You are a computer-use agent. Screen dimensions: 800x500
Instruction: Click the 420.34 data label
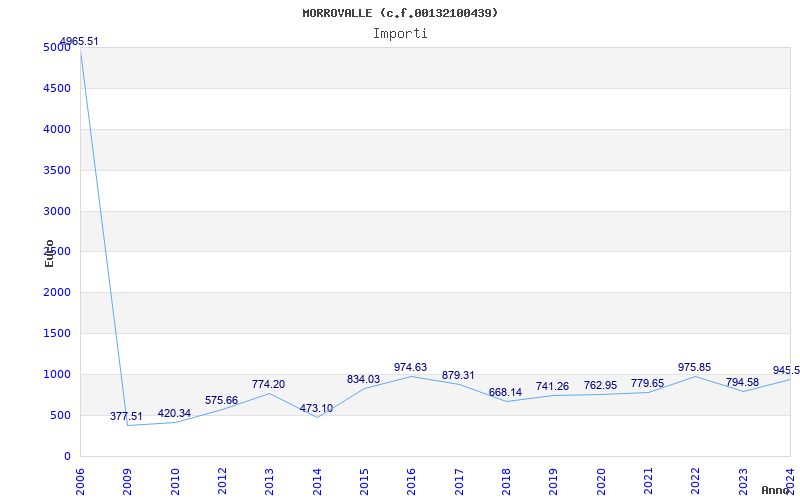click(x=174, y=413)
